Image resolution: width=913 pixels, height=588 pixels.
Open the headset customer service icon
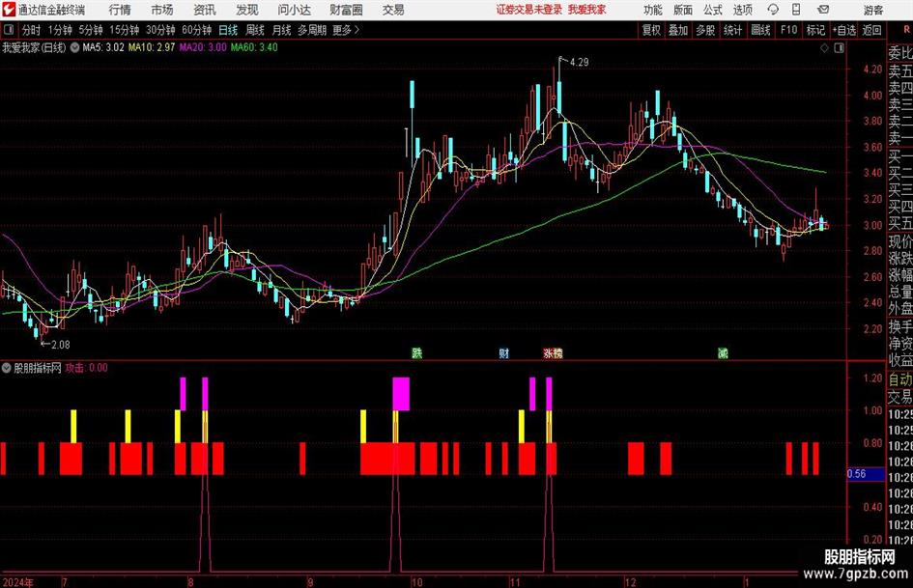(x=773, y=10)
